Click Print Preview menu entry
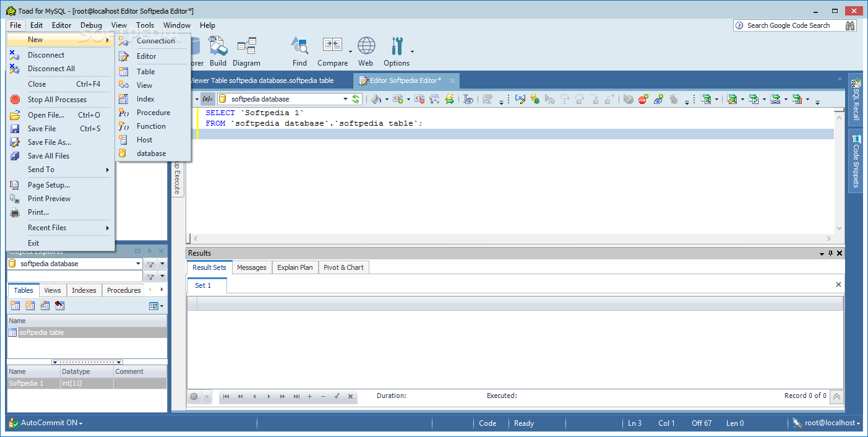This screenshot has width=868, height=437. 60,199
